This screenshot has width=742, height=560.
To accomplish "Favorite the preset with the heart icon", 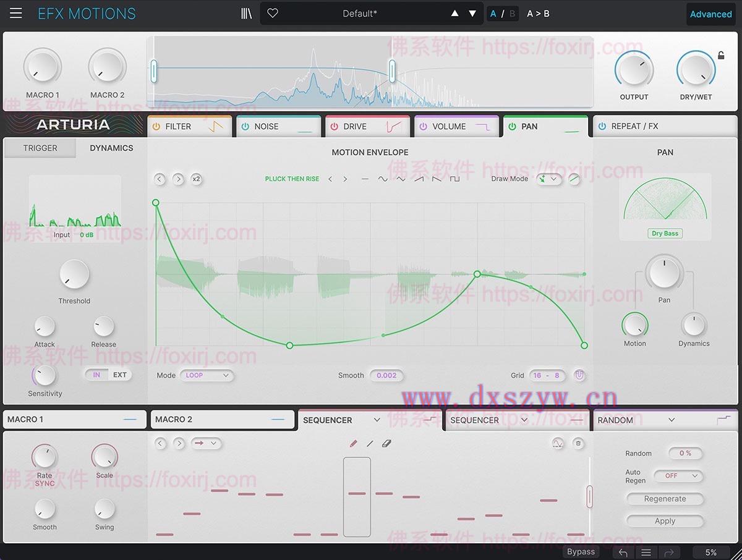I will 273,14.
